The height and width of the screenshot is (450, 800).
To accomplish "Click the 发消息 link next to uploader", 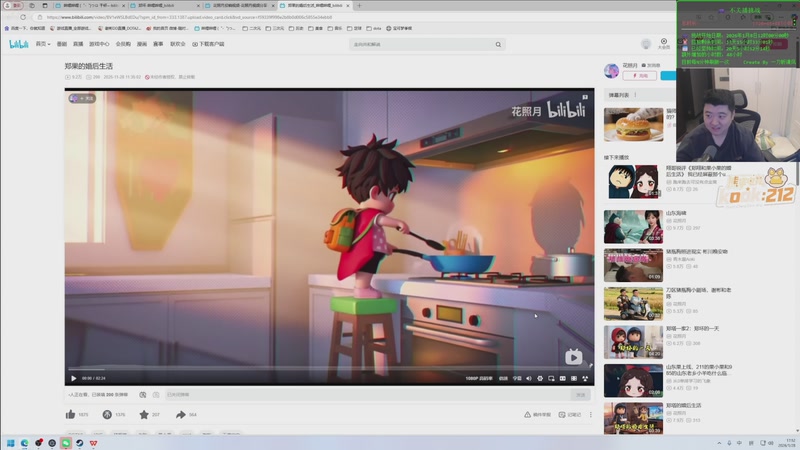I will point(651,65).
